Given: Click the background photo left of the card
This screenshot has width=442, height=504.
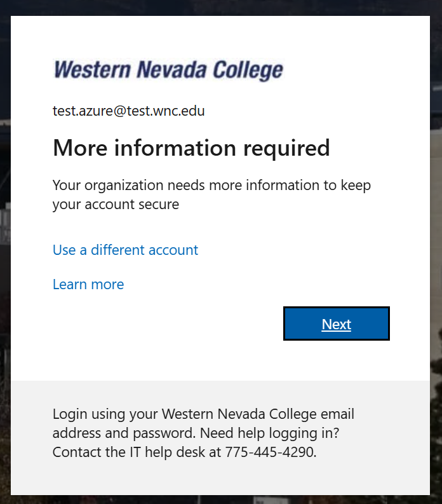Looking at the screenshot, I should click(x=4, y=254).
